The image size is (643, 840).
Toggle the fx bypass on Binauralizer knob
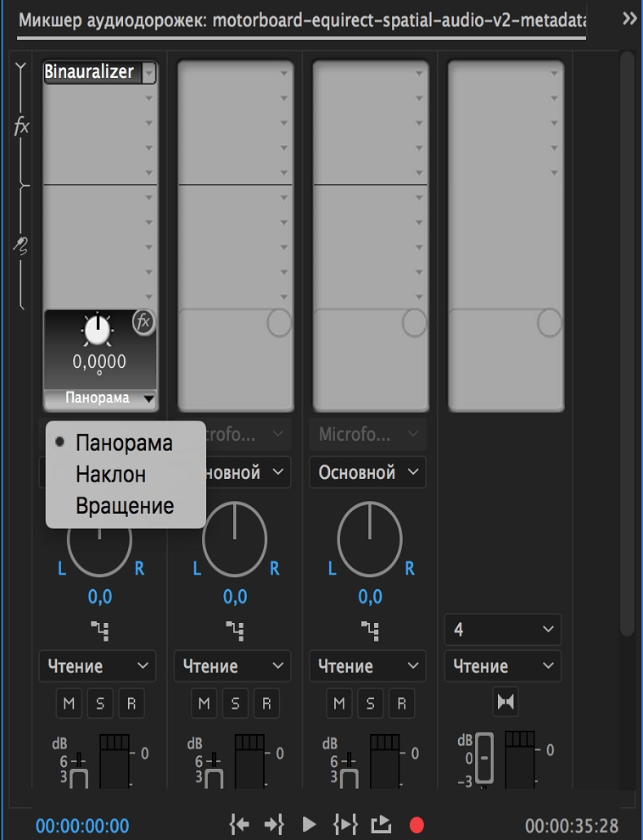click(x=143, y=322)
